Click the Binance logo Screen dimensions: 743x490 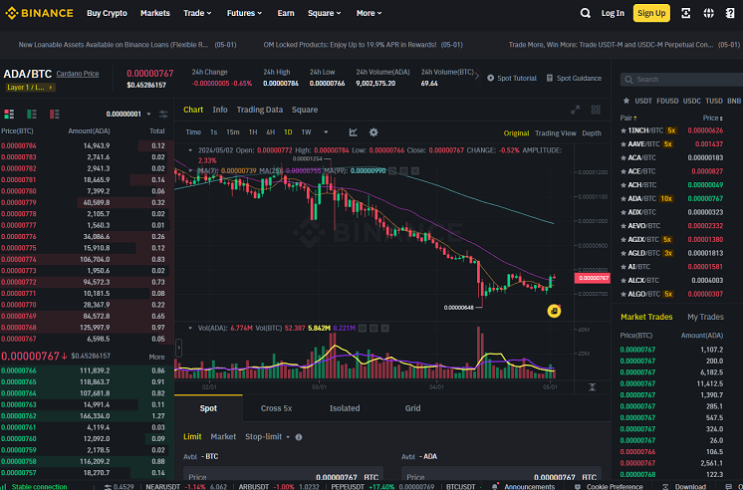39,13
